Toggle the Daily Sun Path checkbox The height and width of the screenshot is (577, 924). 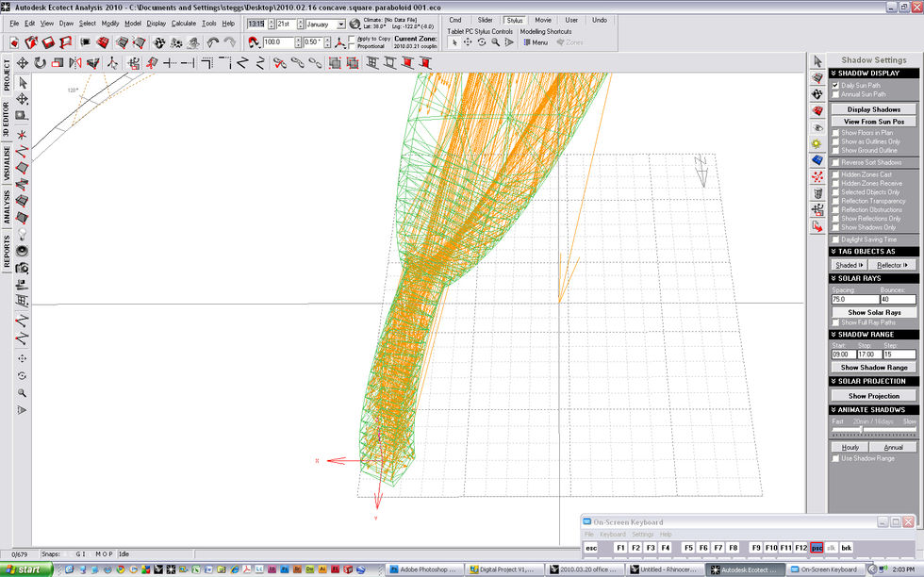(835, 86)
